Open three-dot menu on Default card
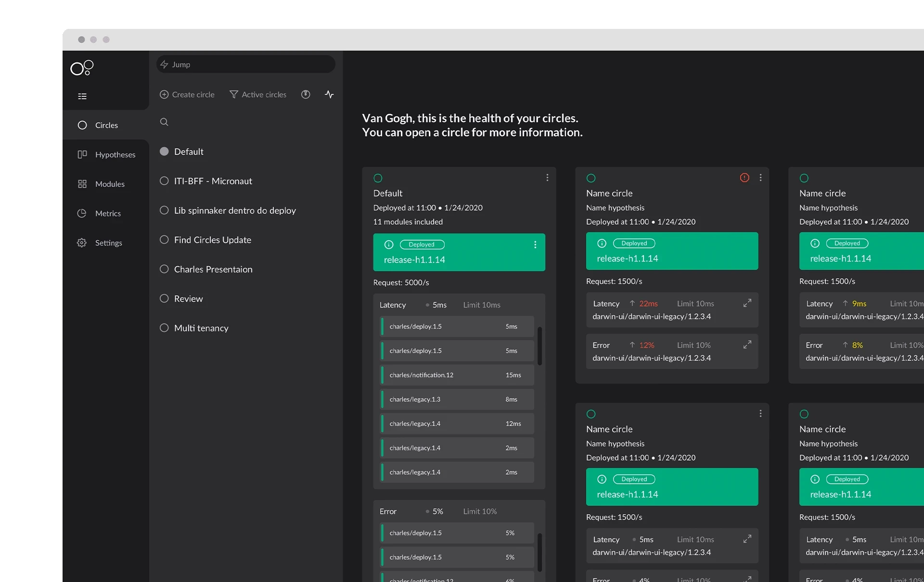Viewport: 924px width, 582px height. click(x=547, y=178)
